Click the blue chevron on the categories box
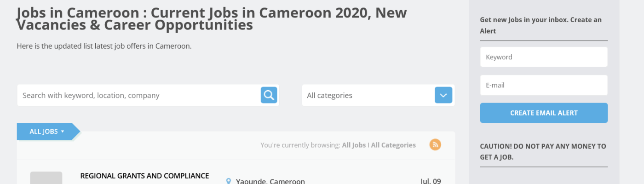The width and height of the screenshot is (644, 184). click(443, 95)
